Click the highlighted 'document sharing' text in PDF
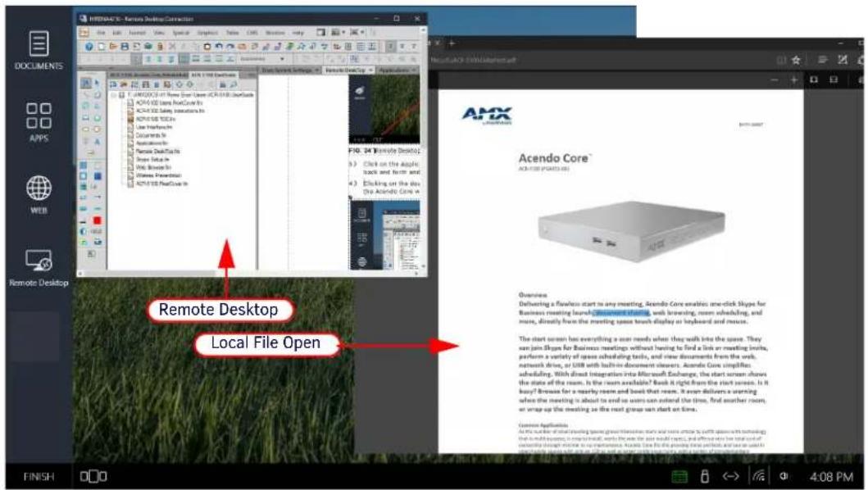868x490 pixels. (621, 312)
